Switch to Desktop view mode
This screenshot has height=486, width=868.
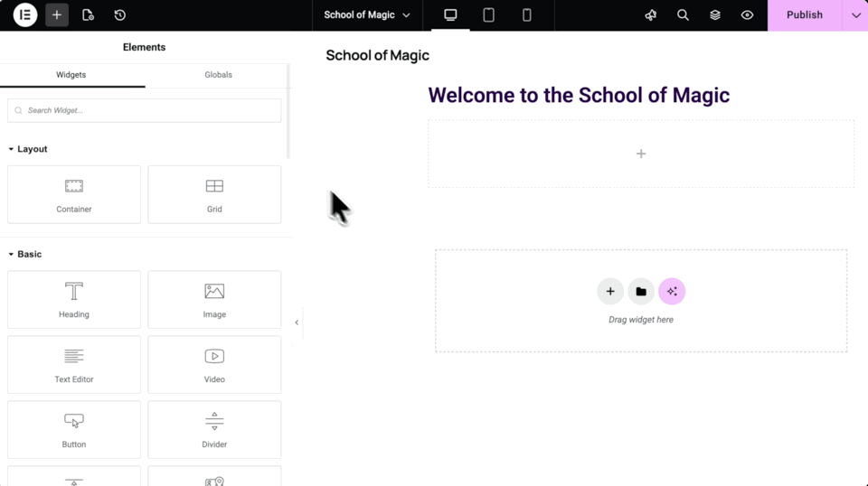(450, 15)
